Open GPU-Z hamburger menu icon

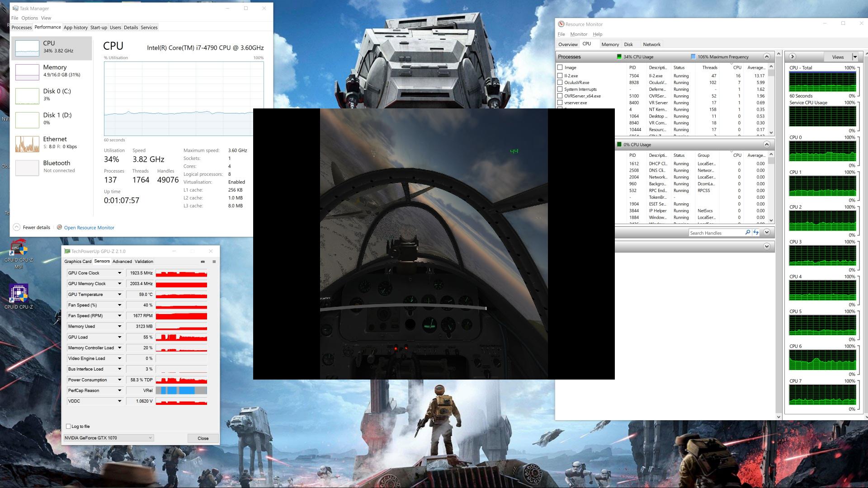click(x=214, y=262)
